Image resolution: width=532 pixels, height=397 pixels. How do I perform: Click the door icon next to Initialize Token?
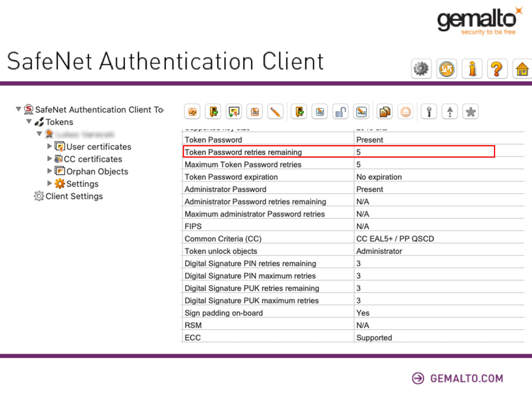point(213,112)
